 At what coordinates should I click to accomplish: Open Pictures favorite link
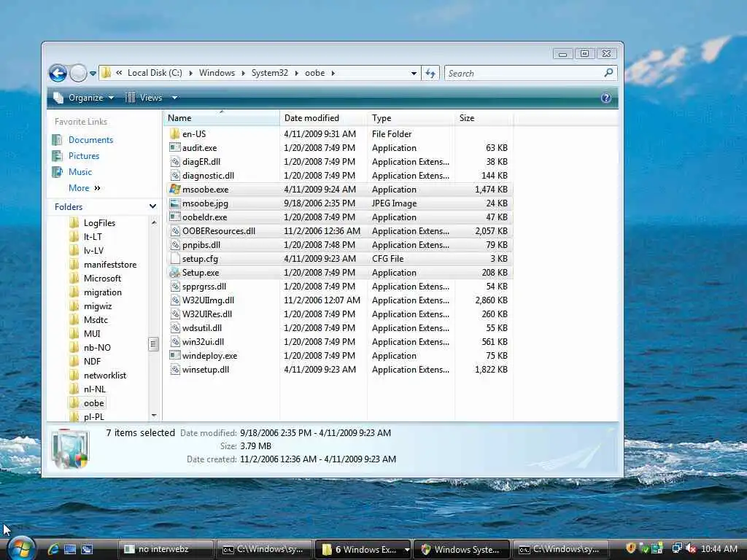[84, 156]
